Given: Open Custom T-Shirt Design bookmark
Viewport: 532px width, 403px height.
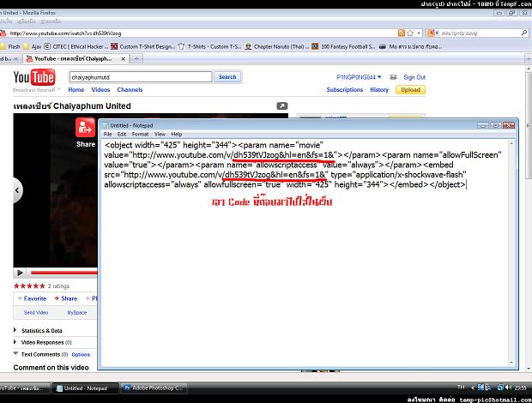Looking at the screenshot, I should tap(142, 46).
